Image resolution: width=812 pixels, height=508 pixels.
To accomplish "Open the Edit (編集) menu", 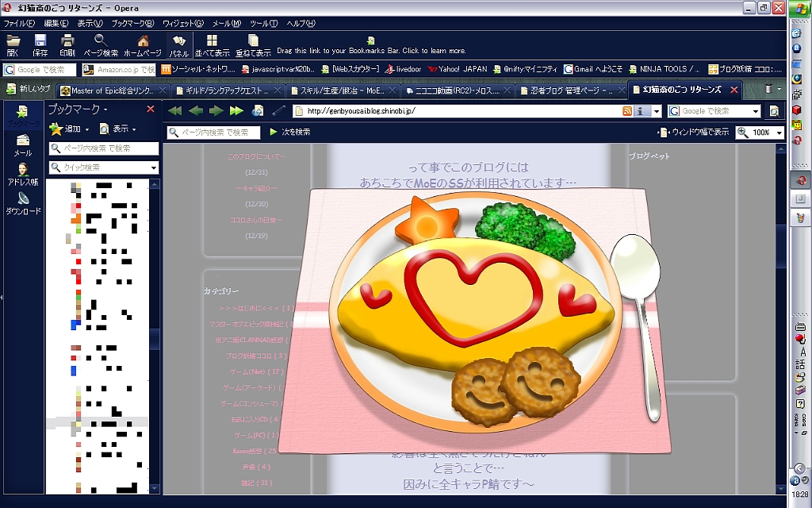I will click(56, 23).
